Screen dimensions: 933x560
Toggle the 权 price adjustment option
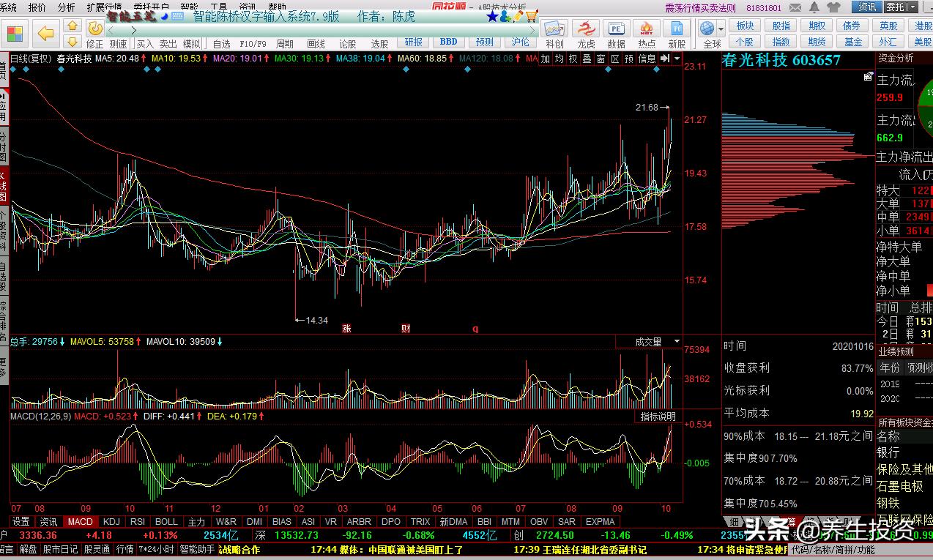coord(573,59)
